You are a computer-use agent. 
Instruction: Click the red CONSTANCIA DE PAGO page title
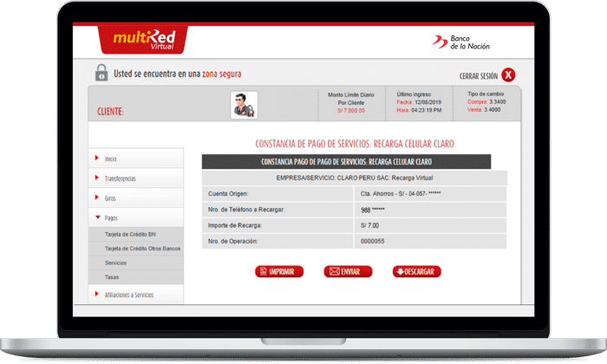pos(355,144)
